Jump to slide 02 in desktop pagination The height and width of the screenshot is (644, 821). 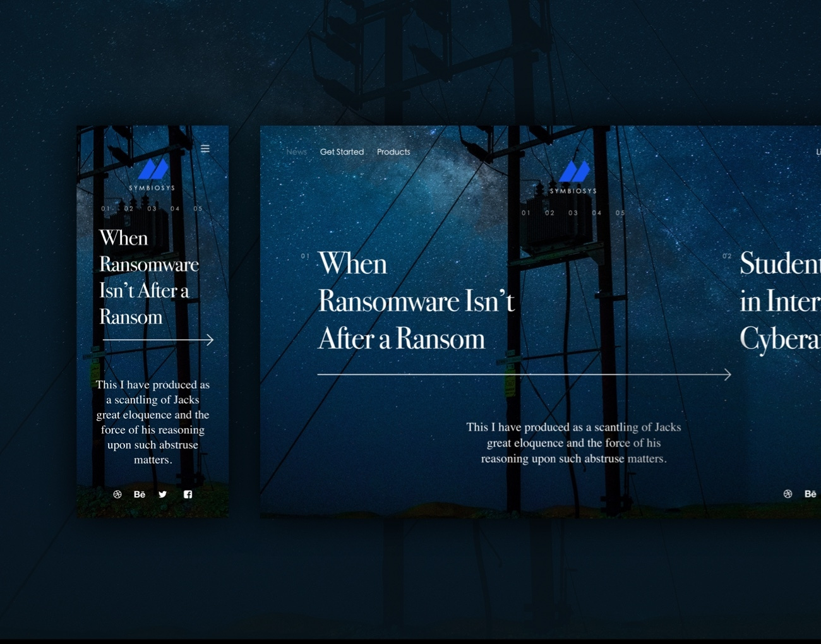click(549, 213)
